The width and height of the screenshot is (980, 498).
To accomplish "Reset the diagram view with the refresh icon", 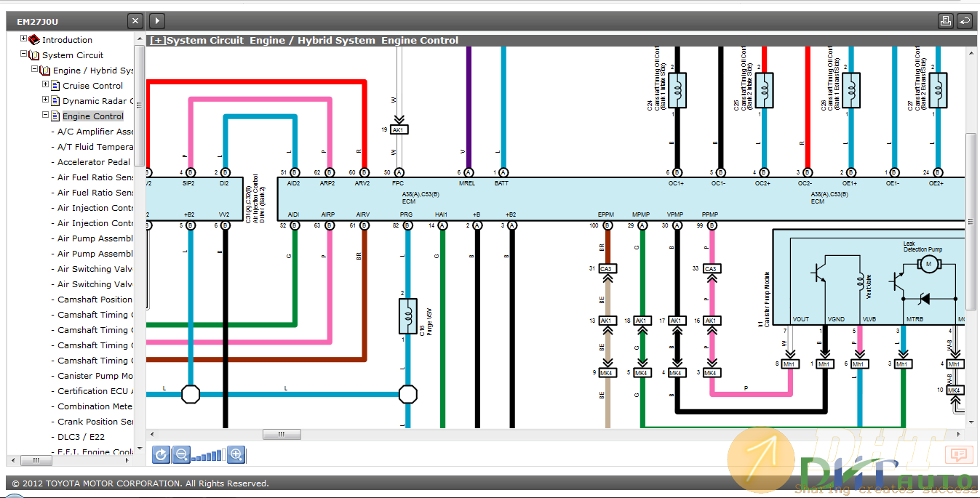I will click(161, 455).
